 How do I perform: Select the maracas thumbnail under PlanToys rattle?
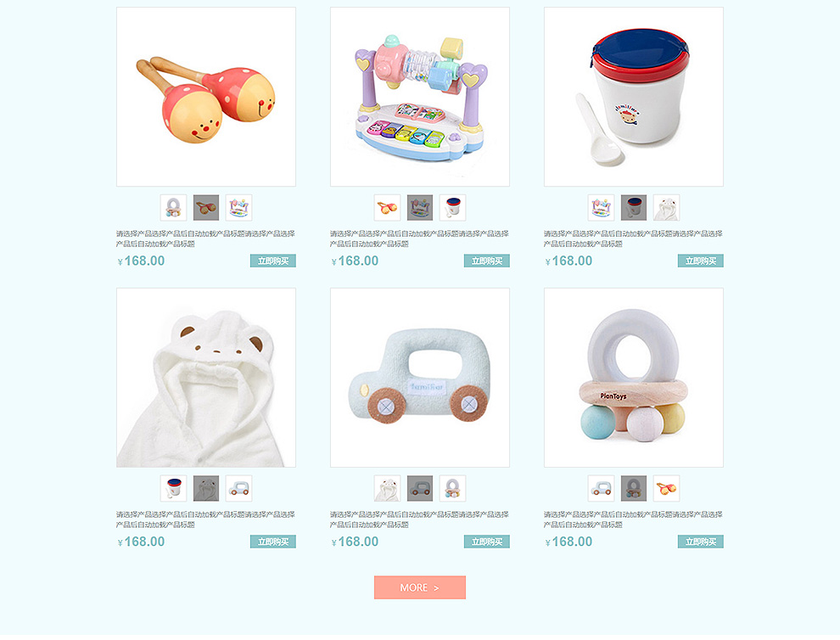(666, 488)
